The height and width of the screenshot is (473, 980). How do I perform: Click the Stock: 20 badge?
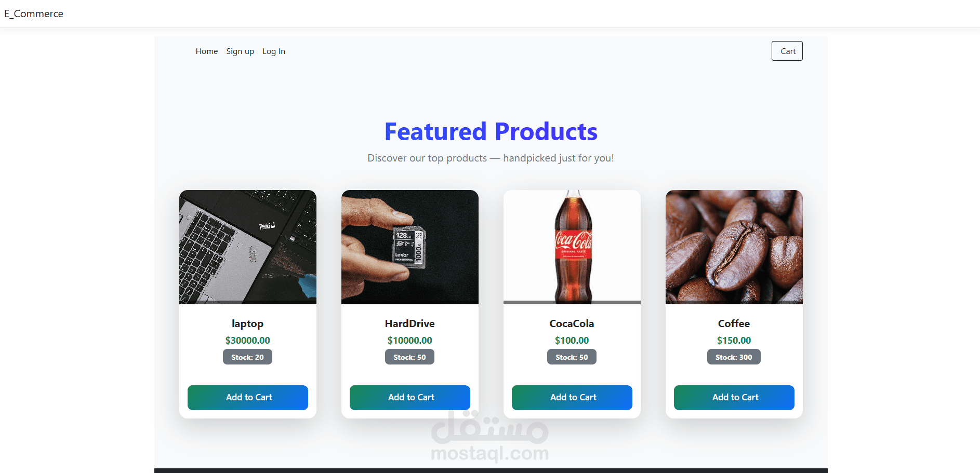point(248,357)
